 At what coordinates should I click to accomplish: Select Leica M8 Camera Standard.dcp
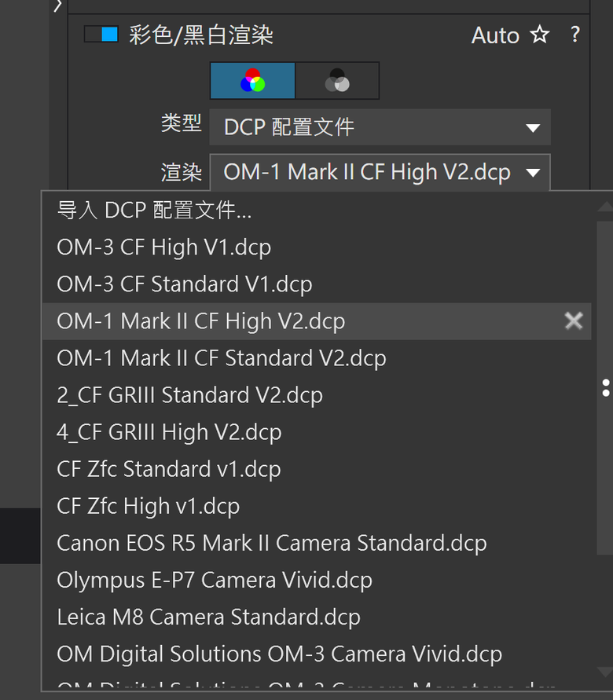(317, 618)
